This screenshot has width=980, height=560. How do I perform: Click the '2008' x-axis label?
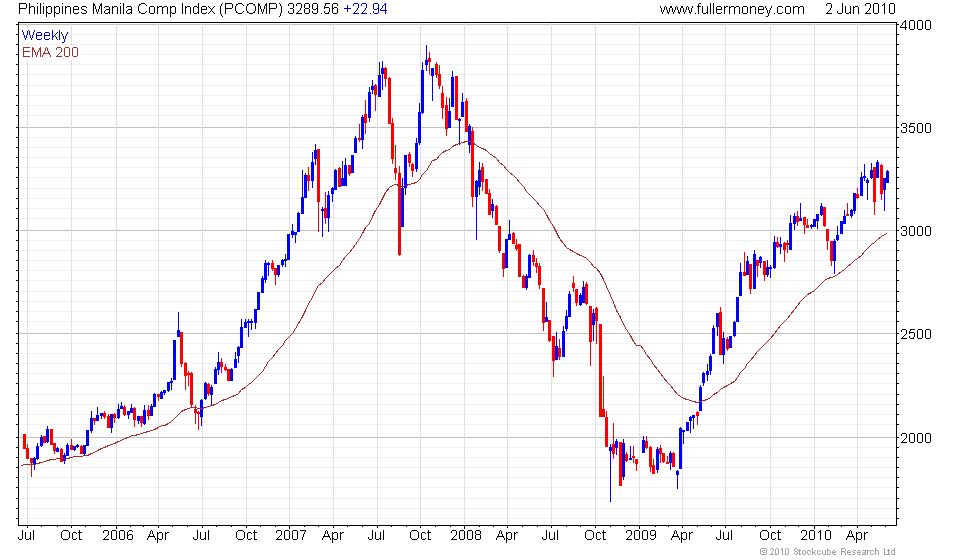coord(466,536)
